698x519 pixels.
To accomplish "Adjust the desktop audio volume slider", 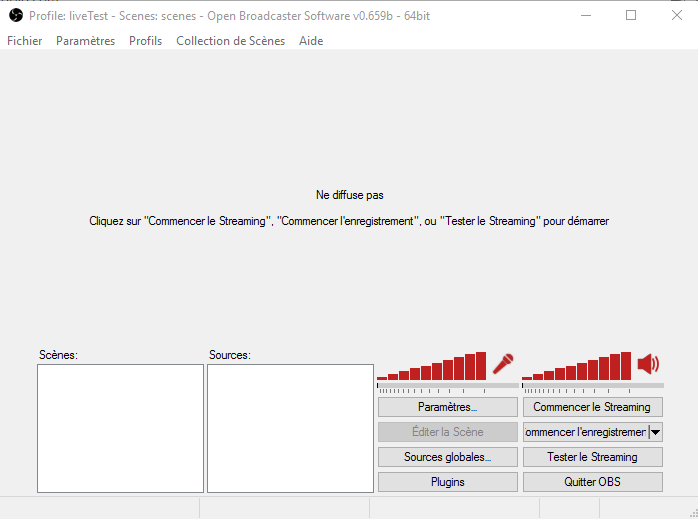I will point(592,385).
